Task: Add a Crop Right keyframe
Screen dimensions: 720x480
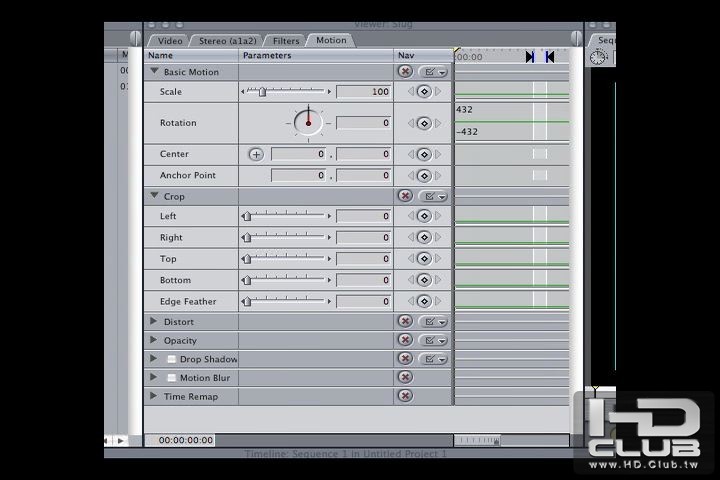Action: pos(424,237)
